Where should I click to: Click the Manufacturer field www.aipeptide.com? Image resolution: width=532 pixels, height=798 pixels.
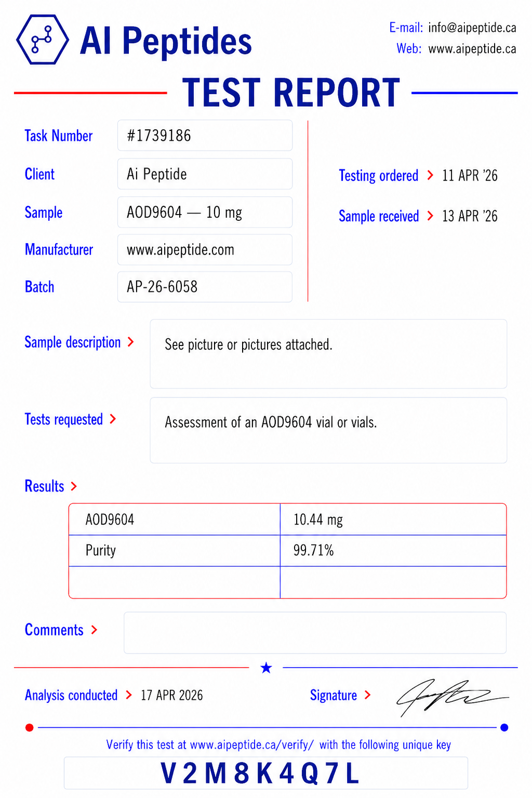click(205, 249)
